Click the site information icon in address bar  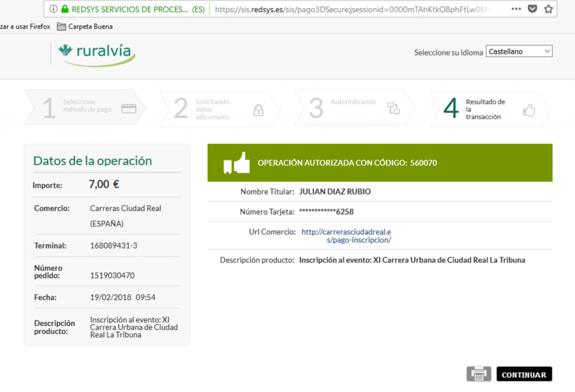54,9
